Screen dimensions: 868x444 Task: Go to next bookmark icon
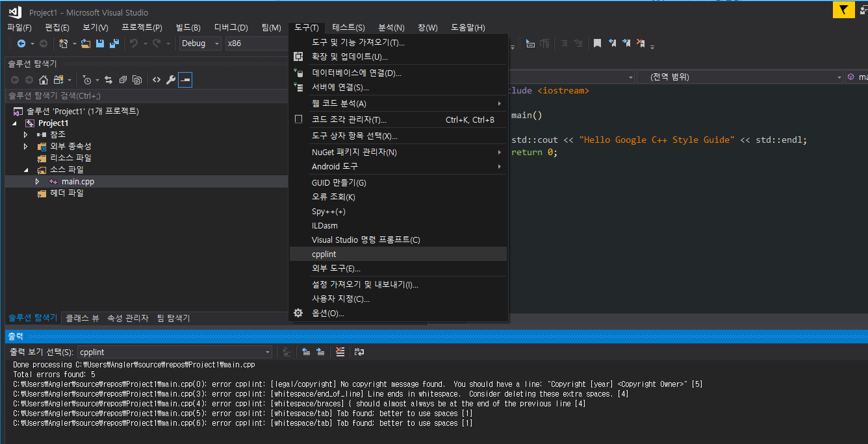626,43
